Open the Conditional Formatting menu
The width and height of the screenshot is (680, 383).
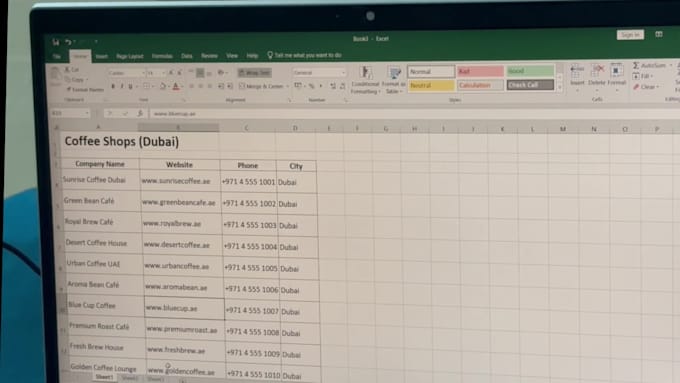(x=365, y=80)
